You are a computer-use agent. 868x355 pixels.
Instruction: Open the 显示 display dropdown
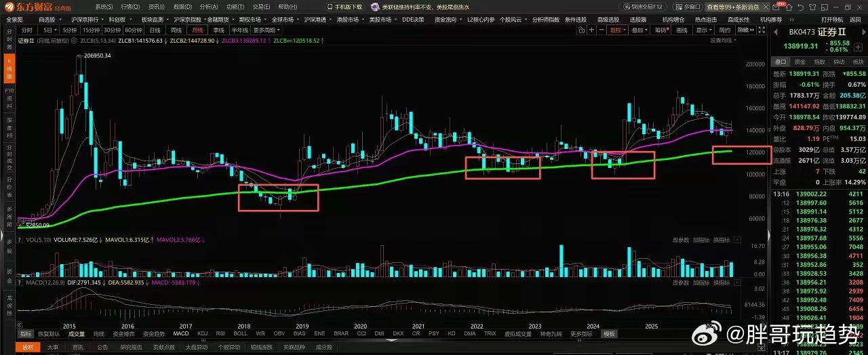coord(705,30)
